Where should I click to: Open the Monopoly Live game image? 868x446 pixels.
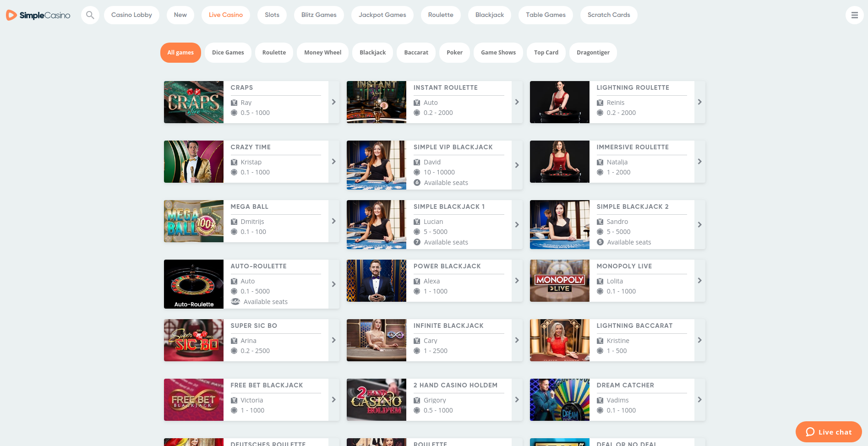coord(559,281)
